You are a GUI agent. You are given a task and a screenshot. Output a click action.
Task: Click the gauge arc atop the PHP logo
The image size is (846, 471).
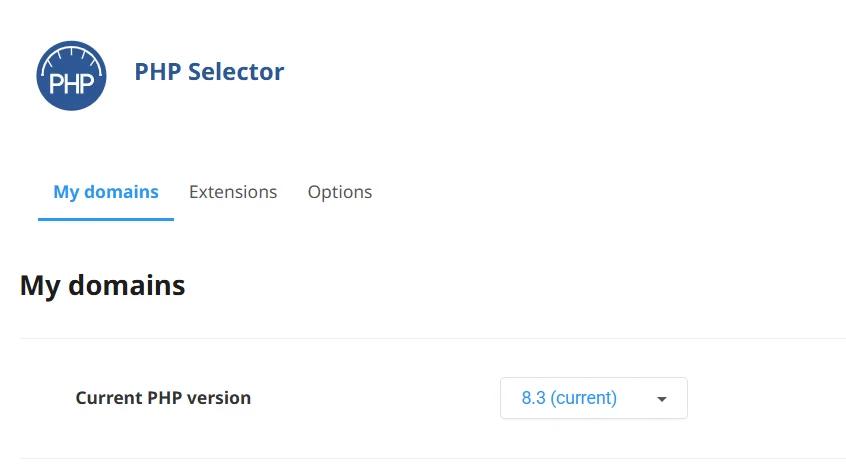tap(71, 50)
